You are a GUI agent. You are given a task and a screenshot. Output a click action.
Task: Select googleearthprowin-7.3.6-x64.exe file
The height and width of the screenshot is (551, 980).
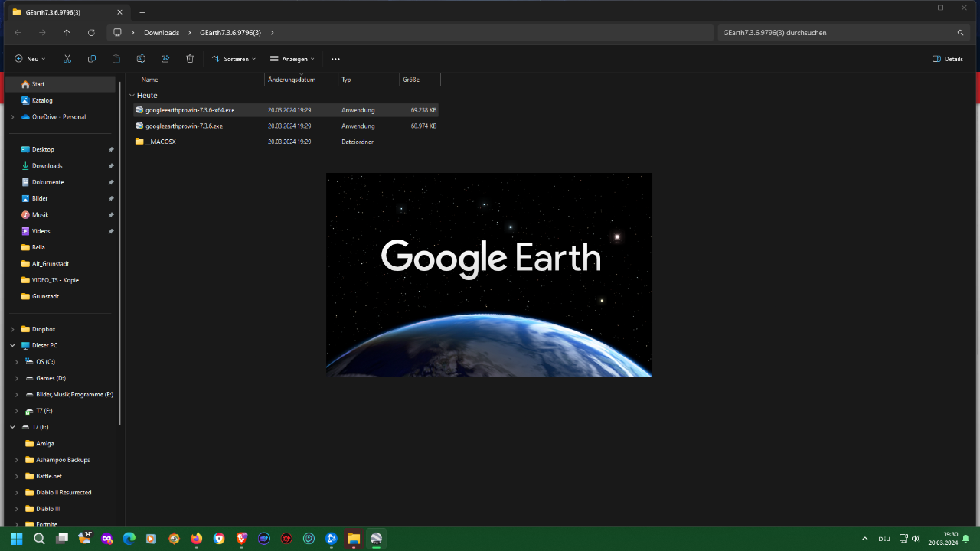point(286,110)
